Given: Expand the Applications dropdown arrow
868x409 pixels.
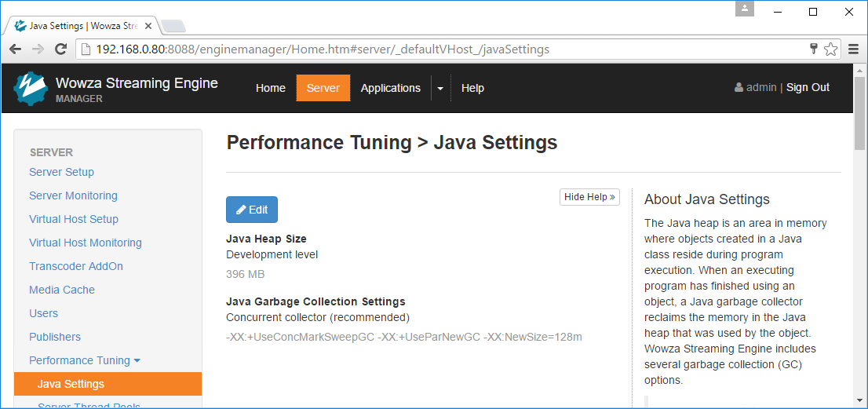Looking at the screenshot, I should pyautogui.click(x=440, y=89).
